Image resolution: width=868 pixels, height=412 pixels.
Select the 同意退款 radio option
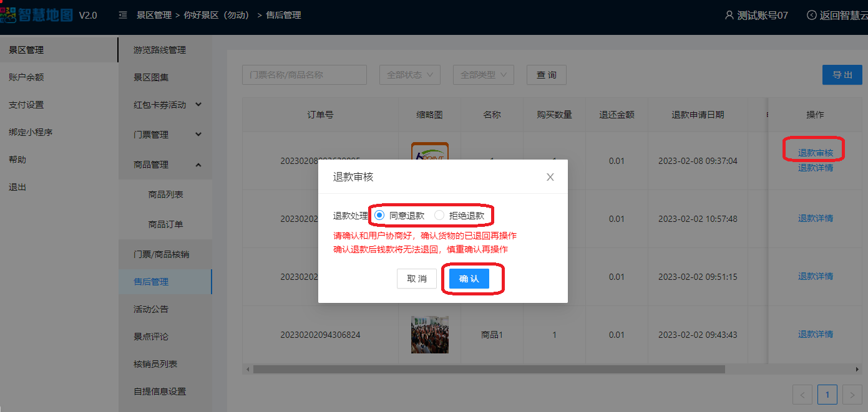[379, 216]
